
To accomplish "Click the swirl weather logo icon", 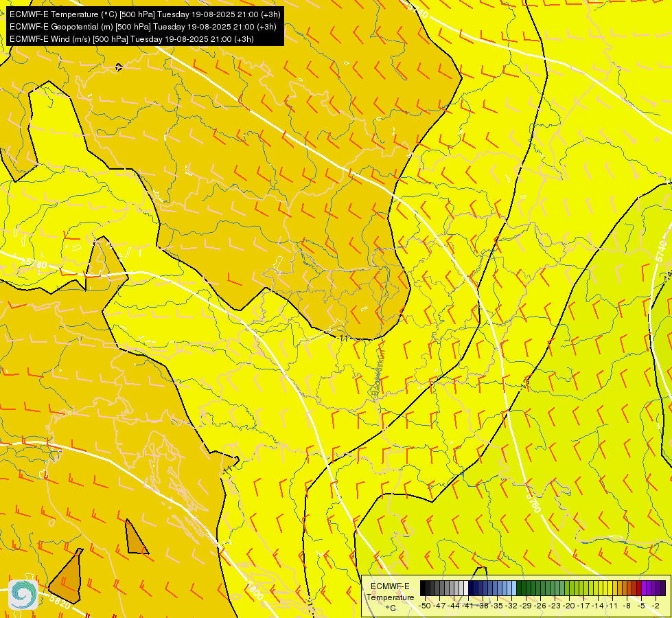I will pos(23,595).
